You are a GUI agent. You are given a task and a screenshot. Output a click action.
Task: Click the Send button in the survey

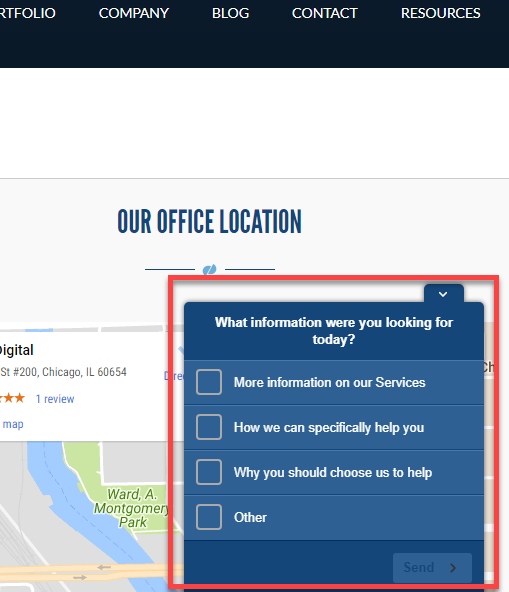432,567
